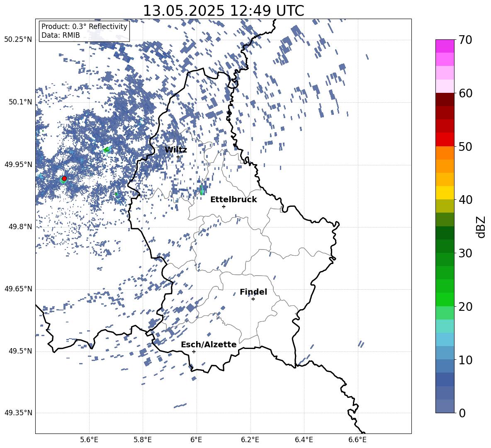Click the 49.95°N latitude label
491x448 pixels.
[x=18, y=165]
